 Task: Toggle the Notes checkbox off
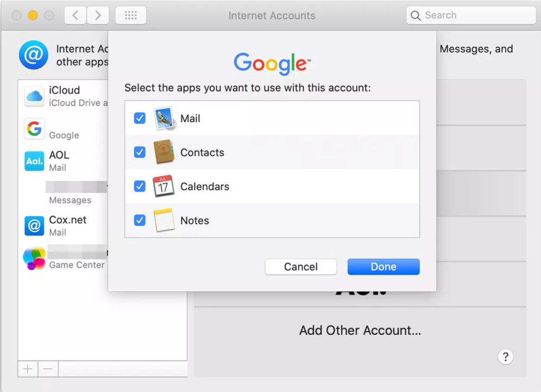(139, 220)
